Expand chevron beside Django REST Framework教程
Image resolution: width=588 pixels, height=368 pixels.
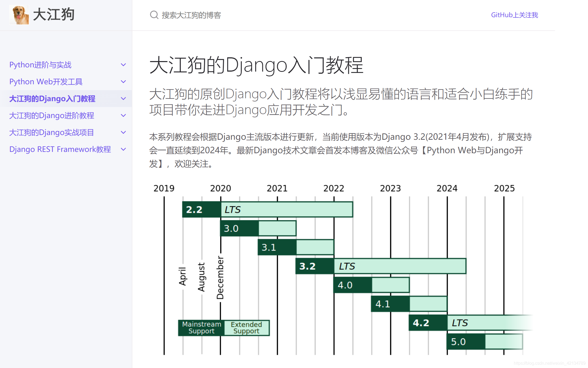[123, 149]
